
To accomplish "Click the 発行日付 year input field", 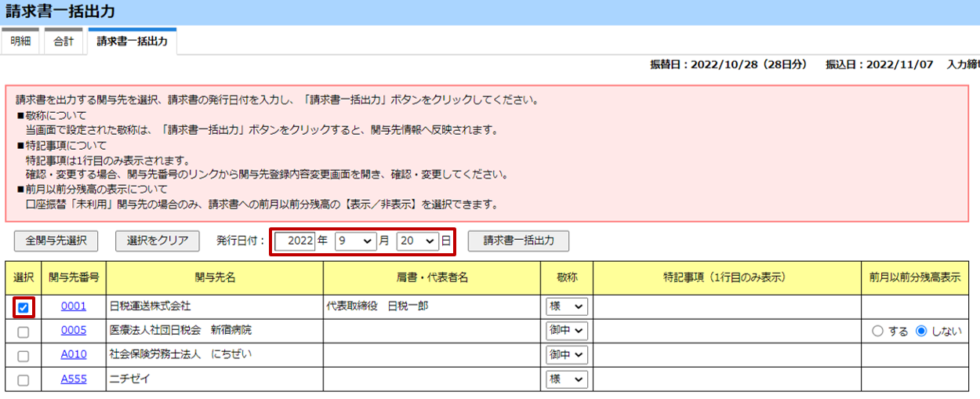I will point(295,241).
